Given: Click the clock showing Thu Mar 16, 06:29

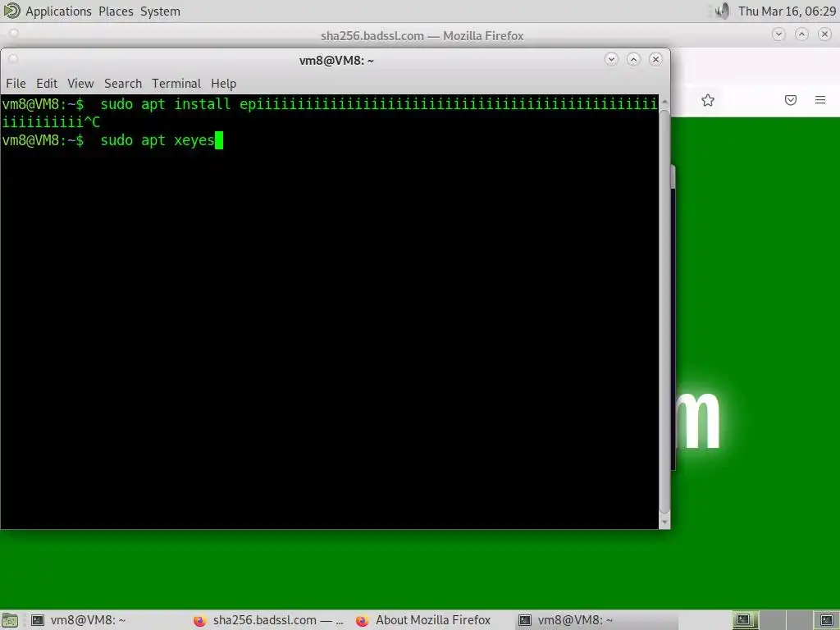Looking at the screenshot, I should pyautogui.click(x=787, y=11).
